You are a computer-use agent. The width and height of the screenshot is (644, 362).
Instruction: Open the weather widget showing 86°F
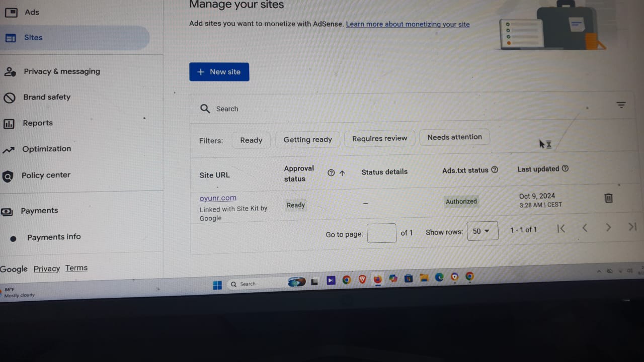pos(18,293)
